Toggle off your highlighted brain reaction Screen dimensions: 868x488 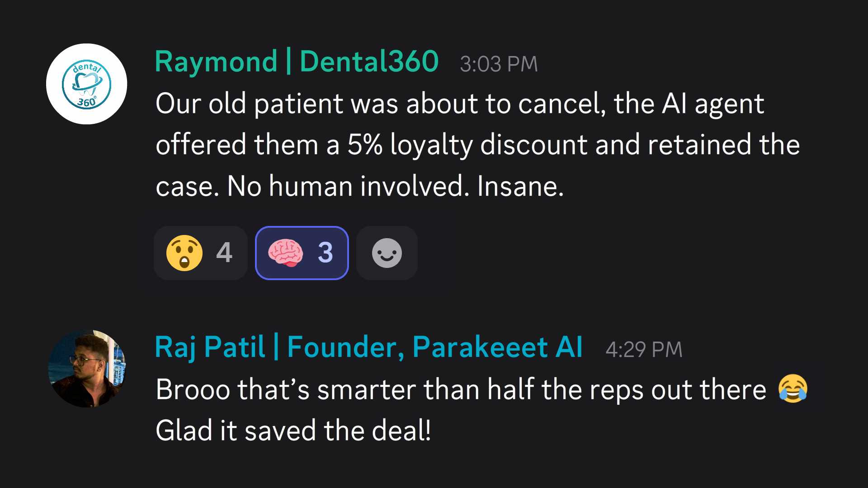point(302,253)
